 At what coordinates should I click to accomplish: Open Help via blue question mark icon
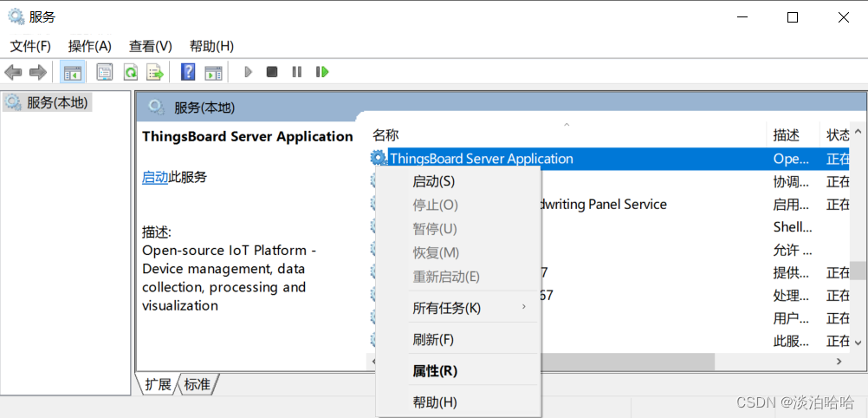[x=188, y=72]
